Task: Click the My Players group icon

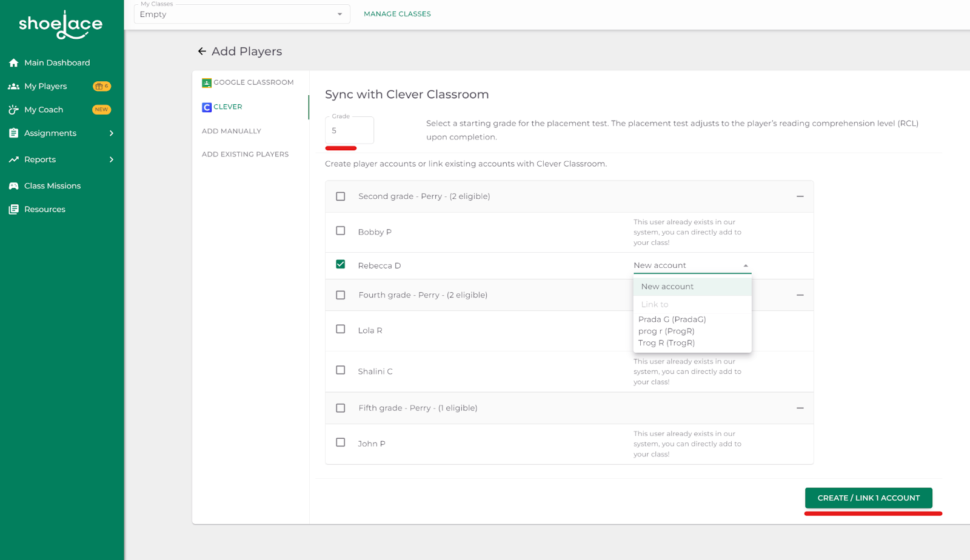Action: click(13, 86)
